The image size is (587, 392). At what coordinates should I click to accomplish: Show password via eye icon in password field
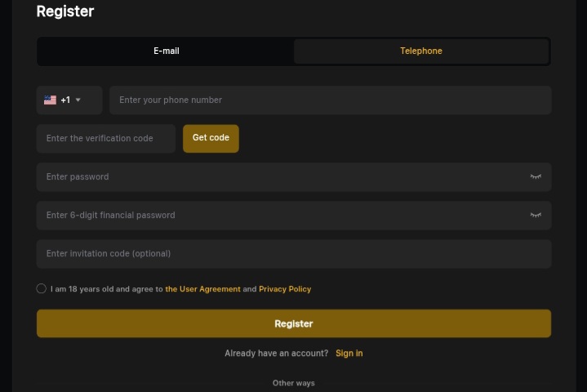(536, 176)
